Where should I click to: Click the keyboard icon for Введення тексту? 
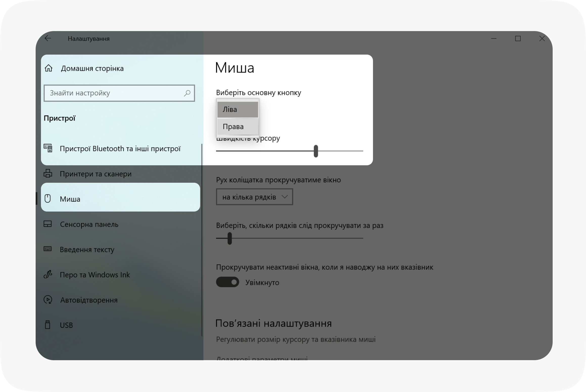point(48,249)
